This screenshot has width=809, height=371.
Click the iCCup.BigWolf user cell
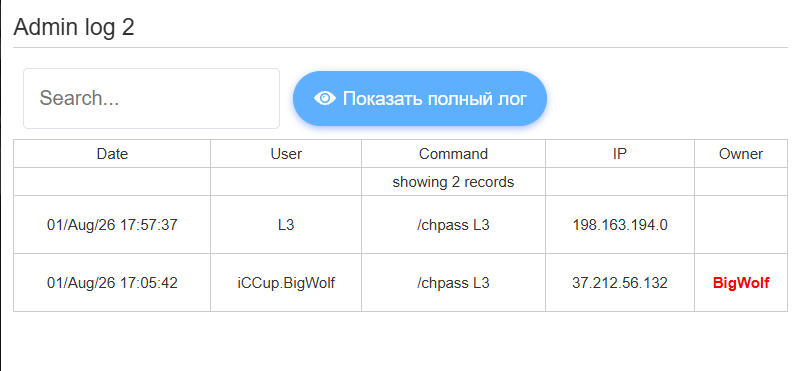pyautogui.click(x=286, y=283)
